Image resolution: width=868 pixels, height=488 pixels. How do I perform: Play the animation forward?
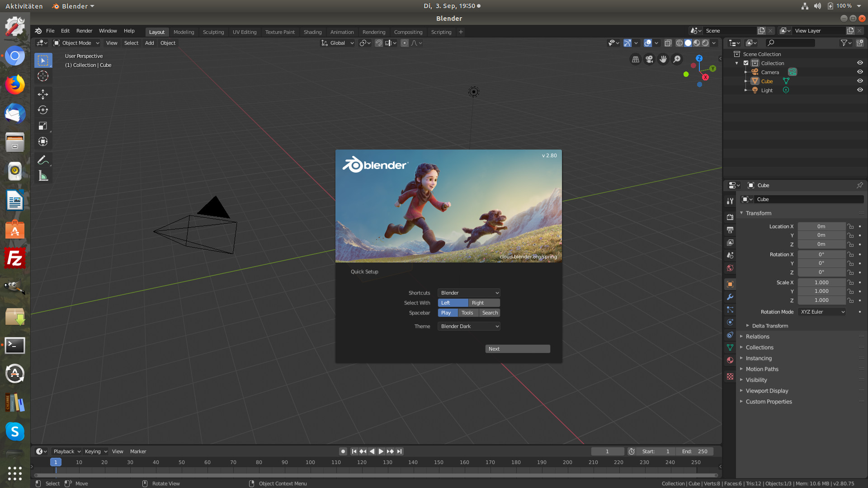(381, 451)
